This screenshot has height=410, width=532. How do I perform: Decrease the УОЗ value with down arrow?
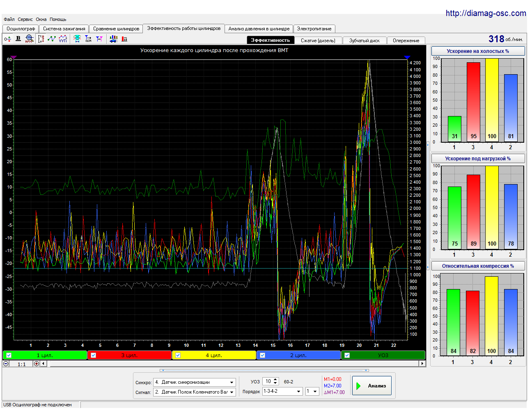point(275,383)
